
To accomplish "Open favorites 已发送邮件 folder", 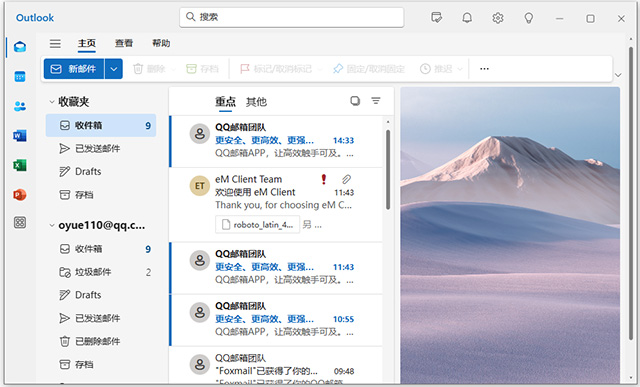I will pyautogui.click(x=101, y=149).
